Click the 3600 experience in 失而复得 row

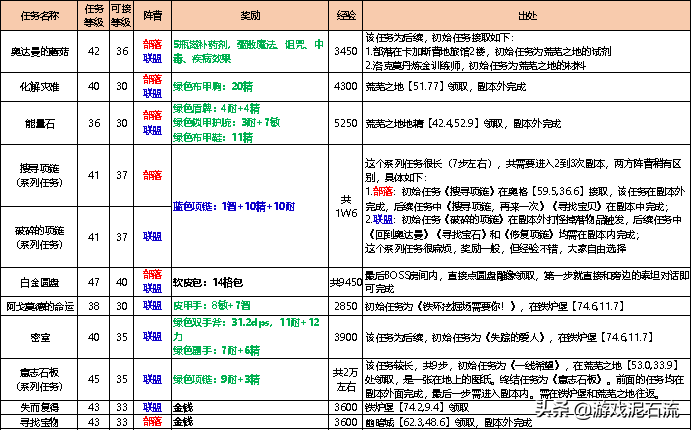(x=346, y=408)
